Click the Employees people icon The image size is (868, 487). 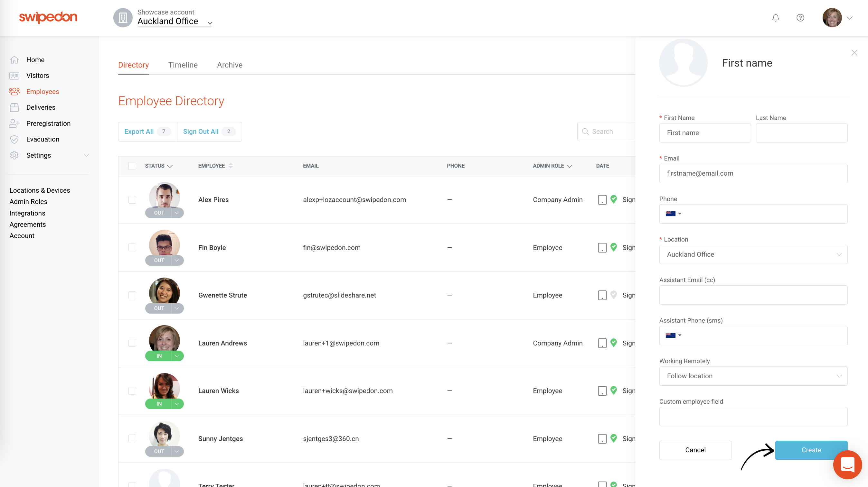[x=14, y=92]
